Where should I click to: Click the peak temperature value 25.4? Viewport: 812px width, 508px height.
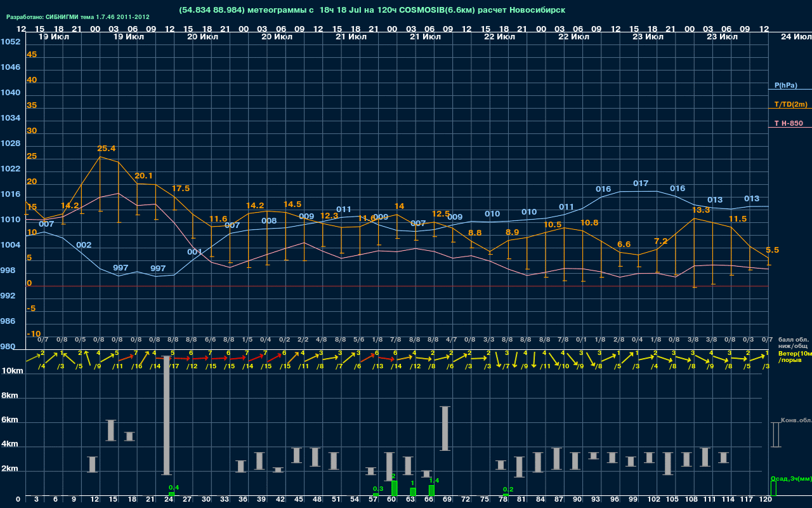click(107, 149)
